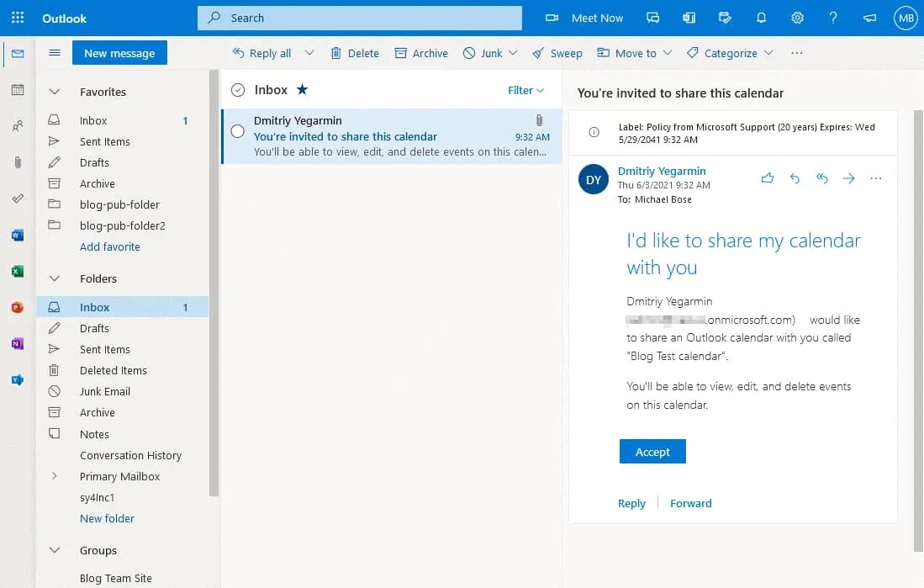Open Settings gear in the top bar
924x588 pixels.
point(797,18)
